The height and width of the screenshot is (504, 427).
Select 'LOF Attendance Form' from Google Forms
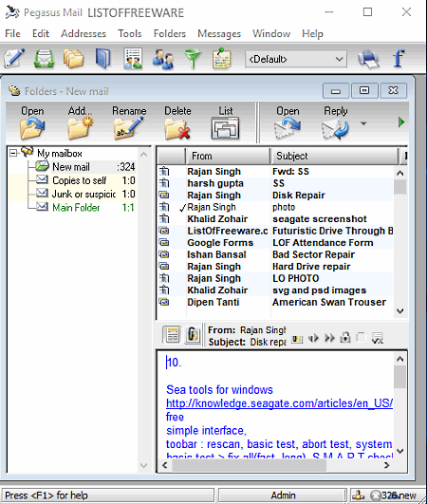click(x=276, y=243)
